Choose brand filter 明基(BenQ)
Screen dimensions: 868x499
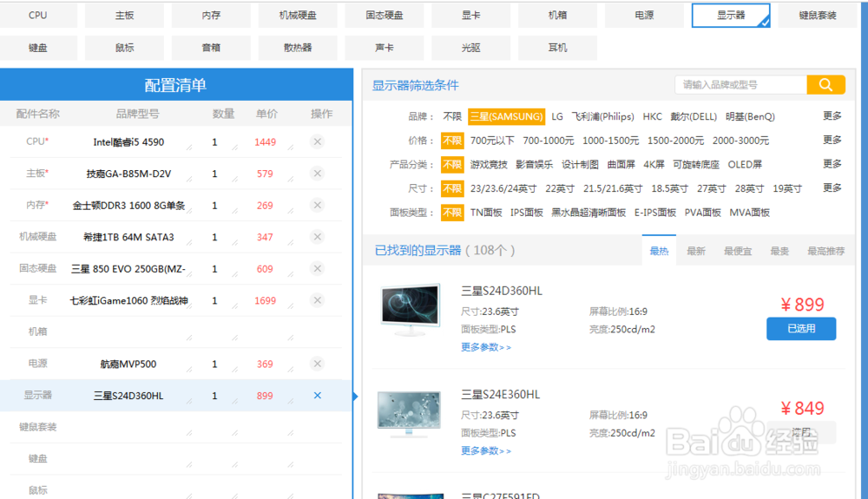[x=750, y=117]
